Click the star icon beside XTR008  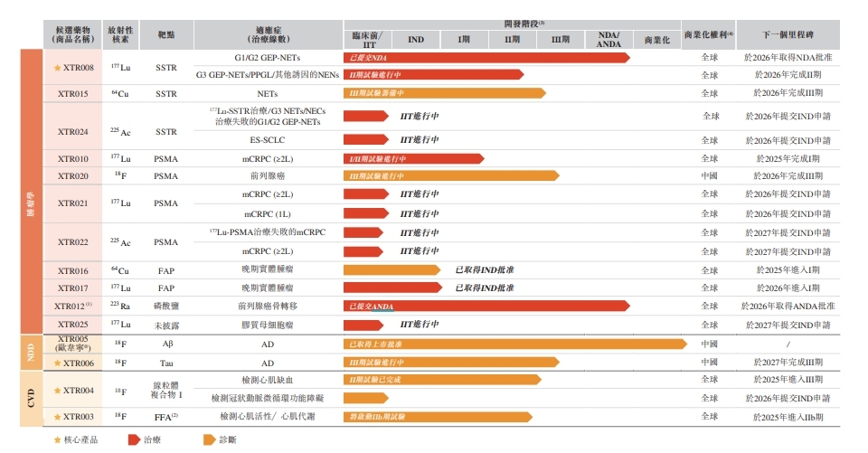pos(58,68)
